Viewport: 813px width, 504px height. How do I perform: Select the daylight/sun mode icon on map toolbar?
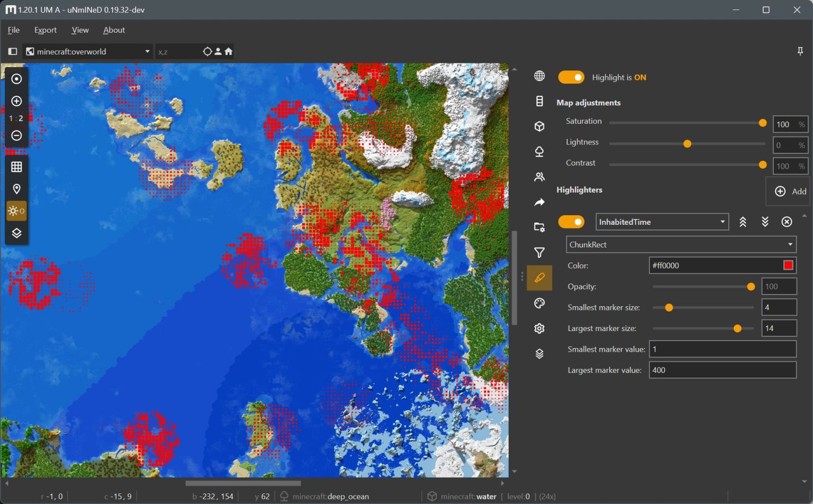16,210
